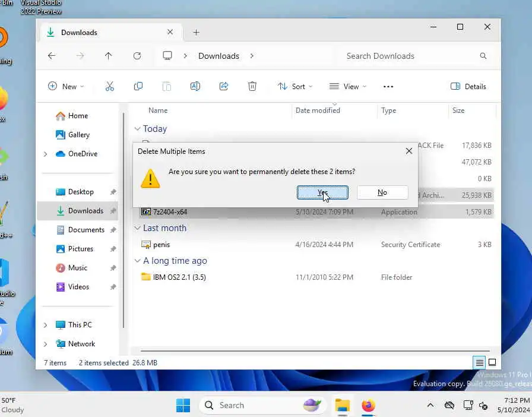Cancel deletion with the No button
Screen dimensions: 532x417
click(382, 192)
